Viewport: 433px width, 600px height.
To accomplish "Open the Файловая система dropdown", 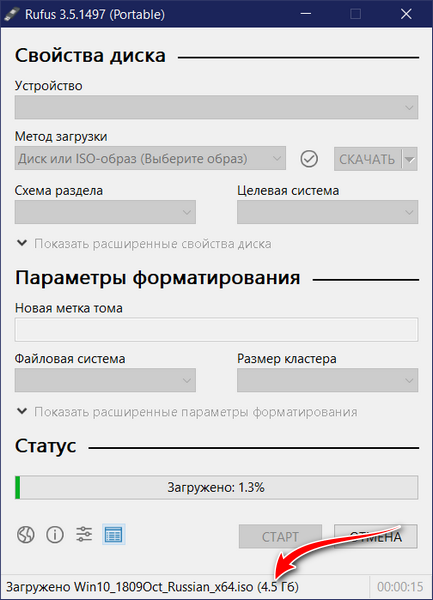I will click(105, 380).
